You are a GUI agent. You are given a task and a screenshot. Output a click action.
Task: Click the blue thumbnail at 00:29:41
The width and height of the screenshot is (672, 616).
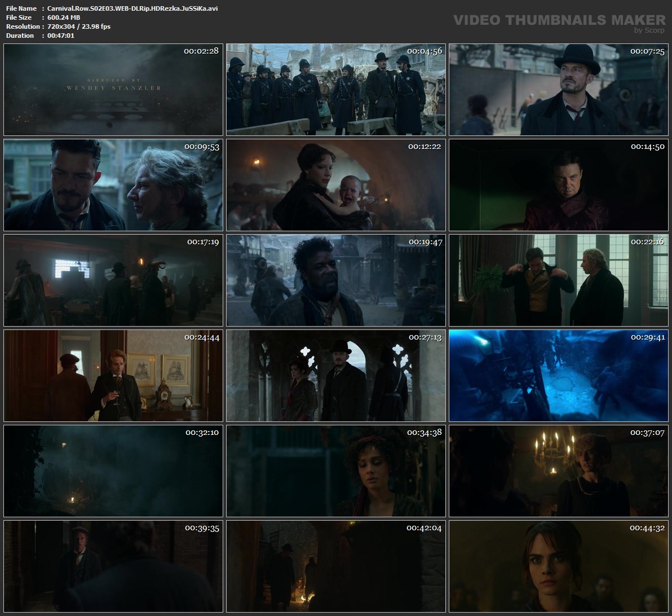tap(559, 376)
